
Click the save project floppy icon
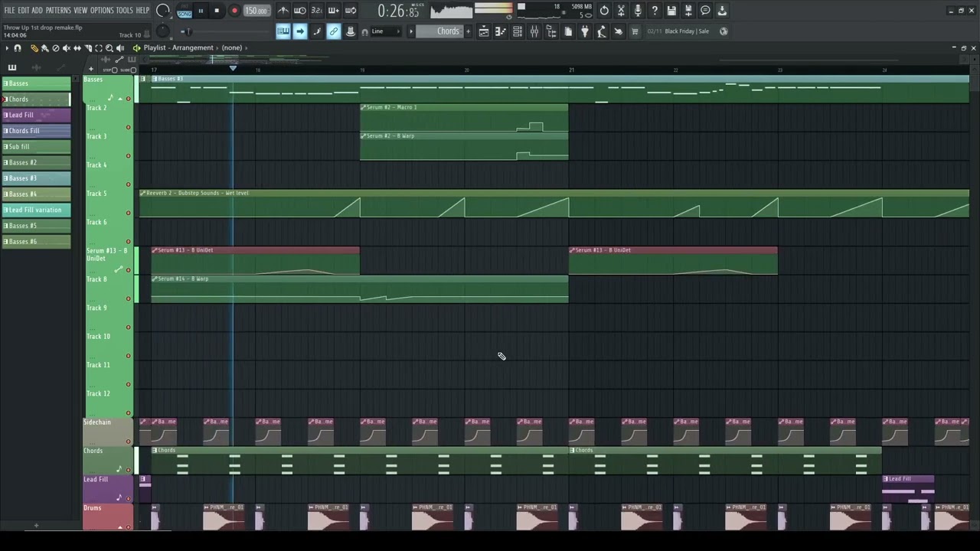[671, 11]
